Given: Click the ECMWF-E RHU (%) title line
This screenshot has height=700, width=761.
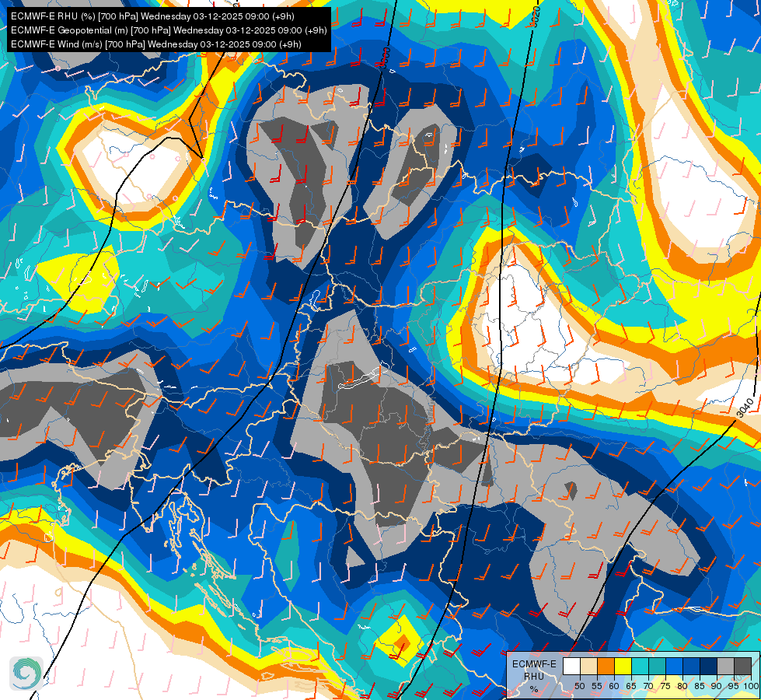Looking at the screenshot, I should [x=152, y=16].
